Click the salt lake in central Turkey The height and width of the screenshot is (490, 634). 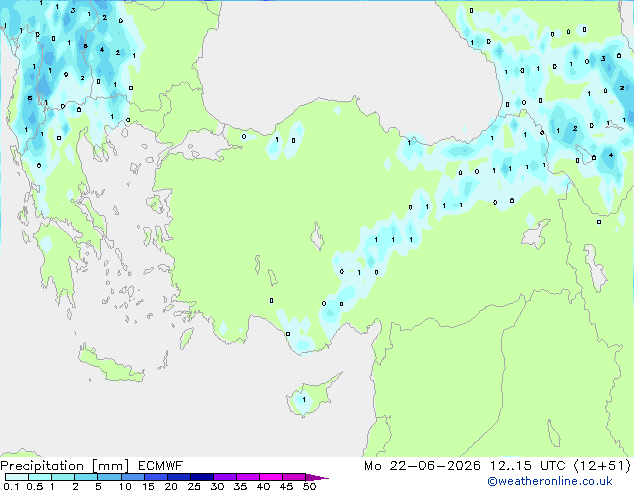317,237
